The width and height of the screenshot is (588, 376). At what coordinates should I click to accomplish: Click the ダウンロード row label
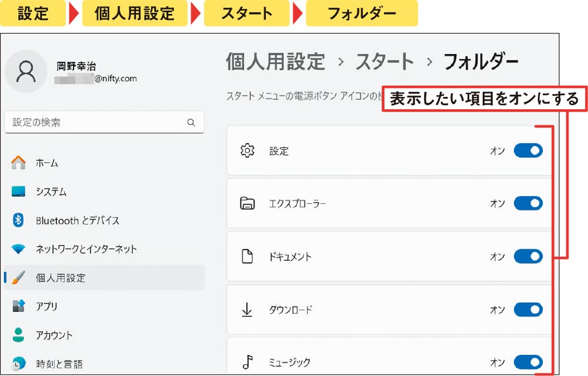pos(290,310)
